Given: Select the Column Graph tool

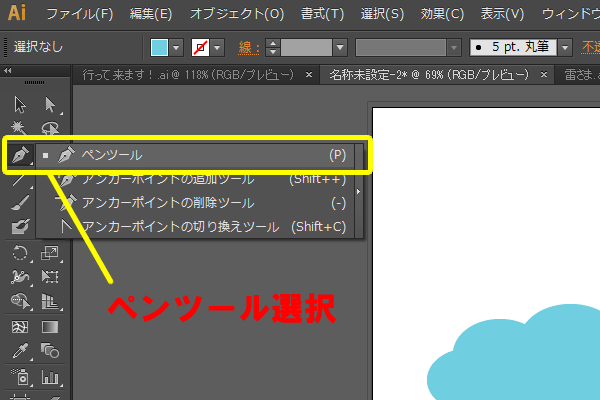Looking at the screenshot, I should (x=50, y=377).
